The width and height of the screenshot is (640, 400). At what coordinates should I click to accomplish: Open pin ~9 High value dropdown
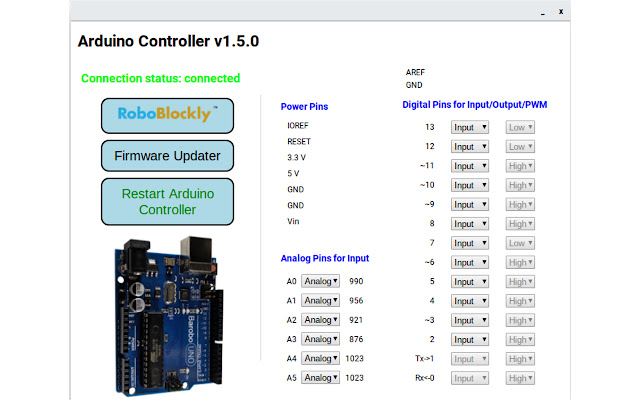click(x=520, y=204)
